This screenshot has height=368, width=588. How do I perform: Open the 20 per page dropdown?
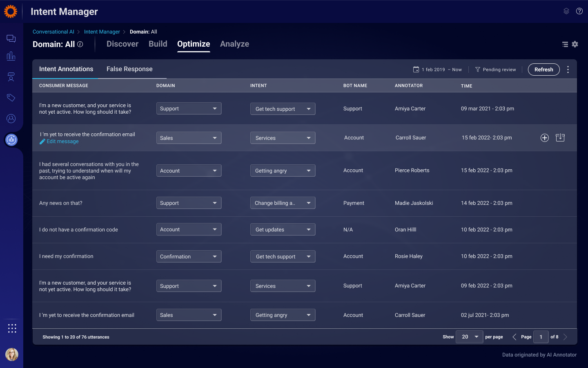click(470, 337)
